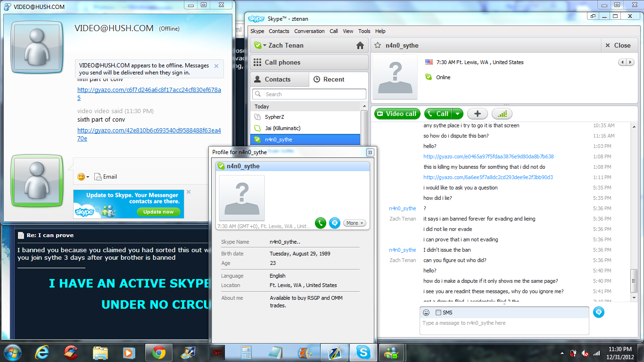Open the View menu
This screenshot has height=362, width=644.
348,31
